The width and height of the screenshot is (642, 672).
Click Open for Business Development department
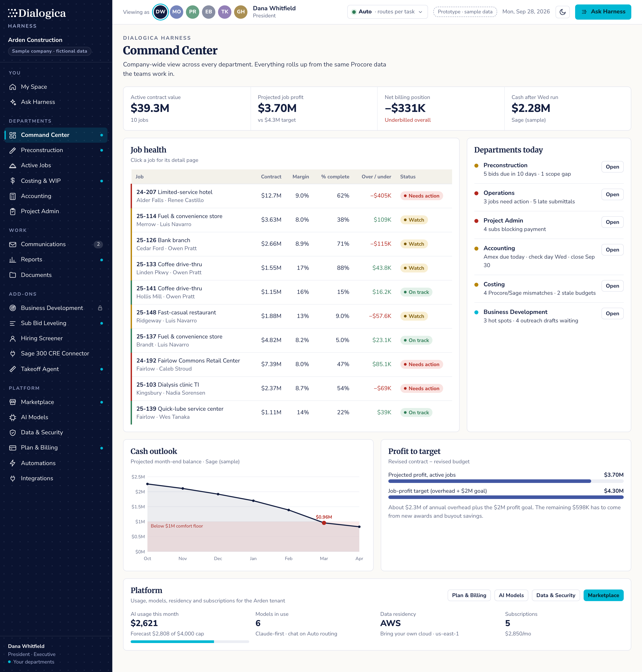[612, 313]
